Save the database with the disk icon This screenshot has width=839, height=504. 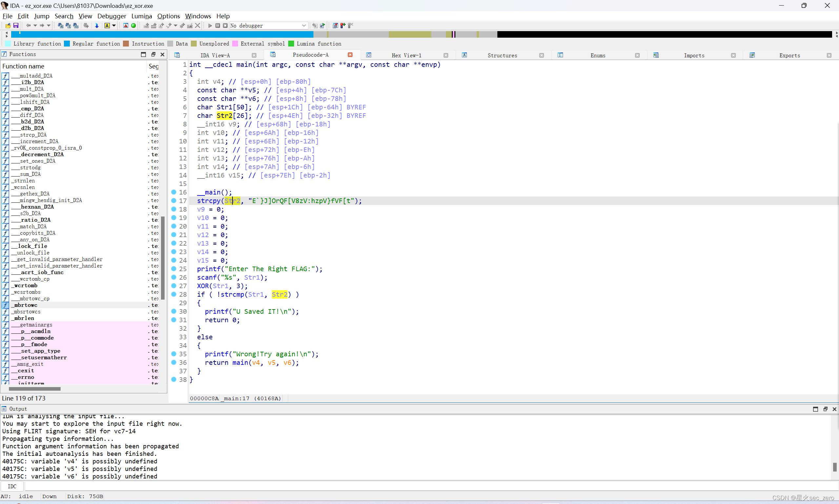[16, 26]
